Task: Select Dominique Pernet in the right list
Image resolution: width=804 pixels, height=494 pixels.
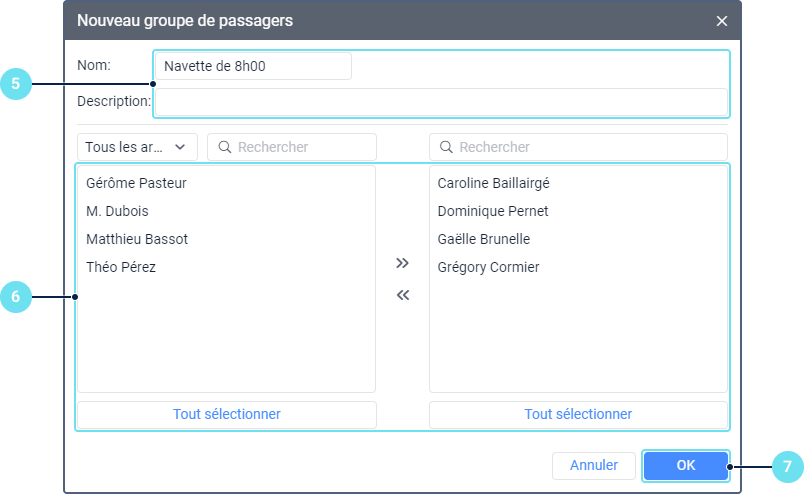Action: click(x=493, y=211)
